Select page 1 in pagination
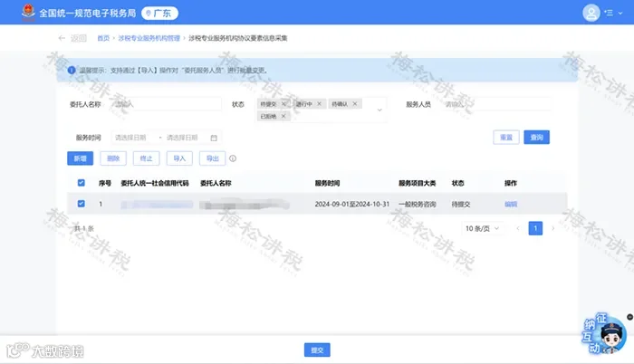 click(535, 228)
